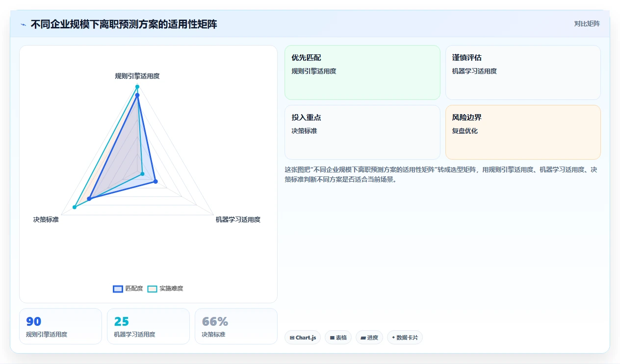
Task: Open the 投入重点 card
Action: [x=362, y=132]
